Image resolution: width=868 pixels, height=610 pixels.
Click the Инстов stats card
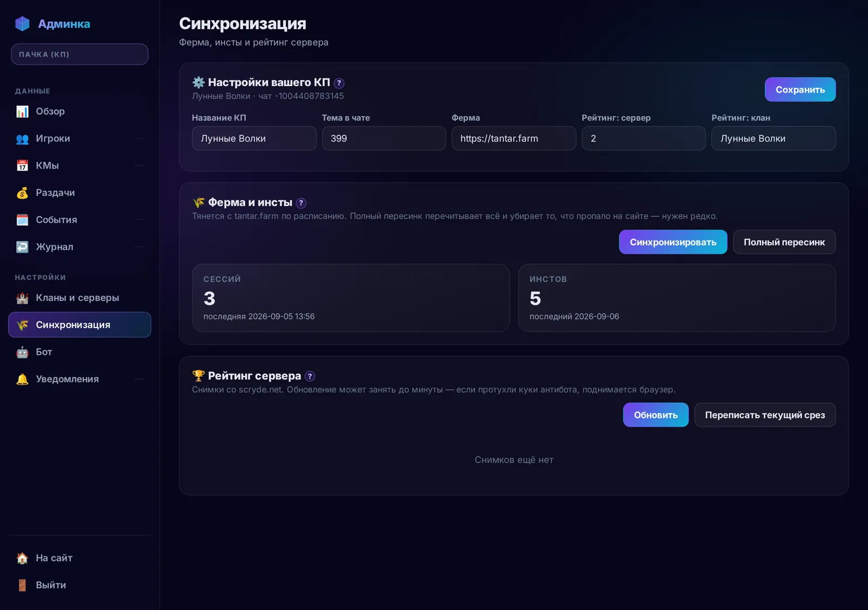pyautogui.click(x=676, y=298)
